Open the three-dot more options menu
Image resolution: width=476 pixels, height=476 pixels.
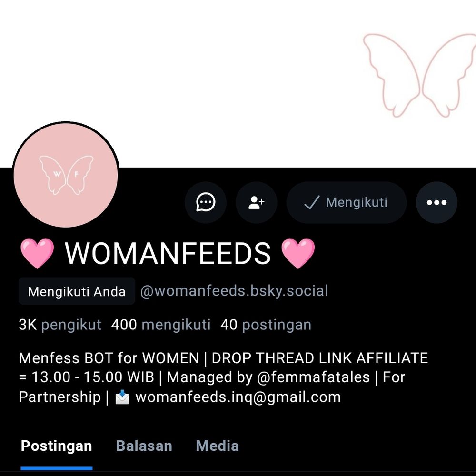tap(436, 202)
